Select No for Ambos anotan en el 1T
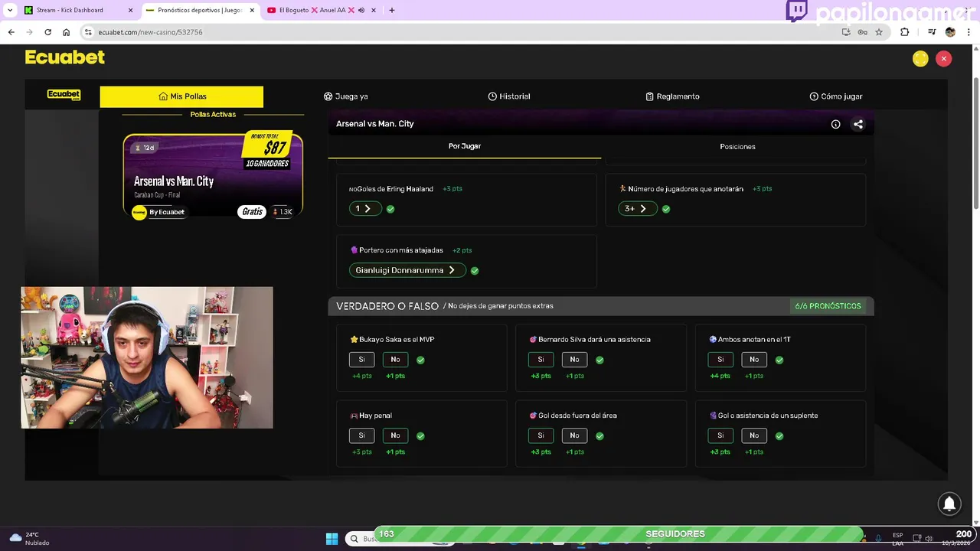This screenshot has width=980, height=551. [754, 360]
